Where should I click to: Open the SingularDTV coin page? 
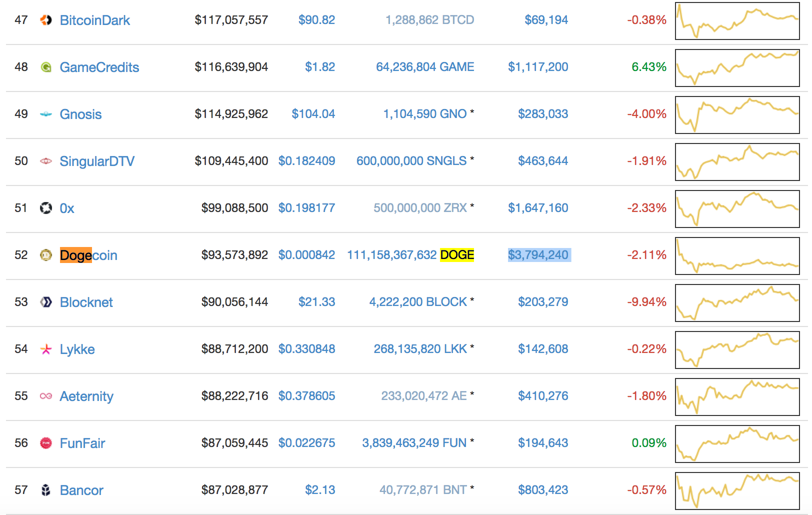click(x=97, y=161)
